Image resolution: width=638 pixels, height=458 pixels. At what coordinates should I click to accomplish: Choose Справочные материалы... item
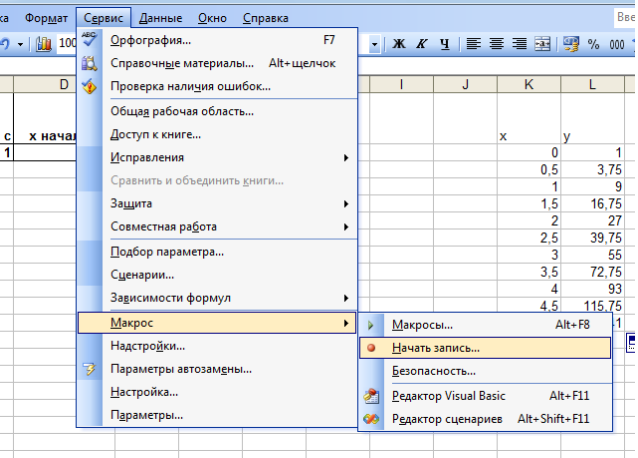(217, 63)
